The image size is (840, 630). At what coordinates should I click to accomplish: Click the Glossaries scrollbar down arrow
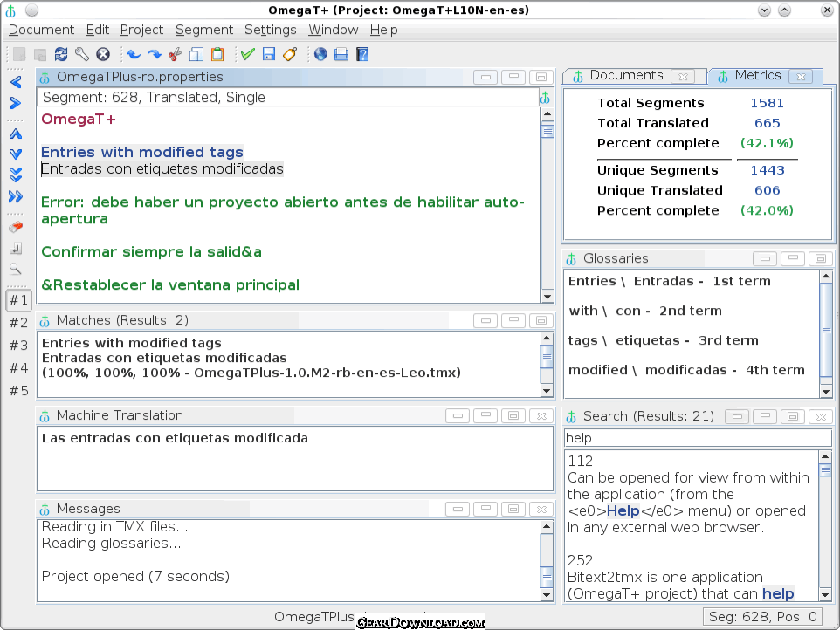pyautogui.click(x=826, y=392)
